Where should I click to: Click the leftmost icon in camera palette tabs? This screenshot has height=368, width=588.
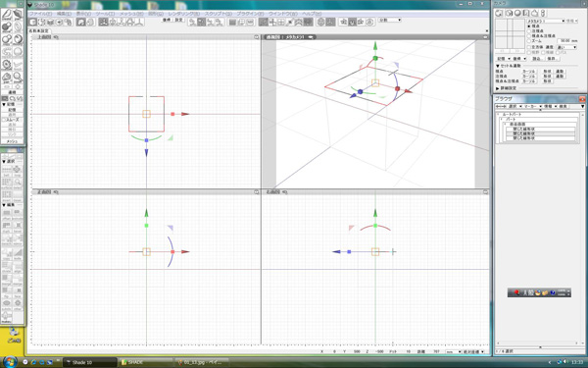coord(499,13)
